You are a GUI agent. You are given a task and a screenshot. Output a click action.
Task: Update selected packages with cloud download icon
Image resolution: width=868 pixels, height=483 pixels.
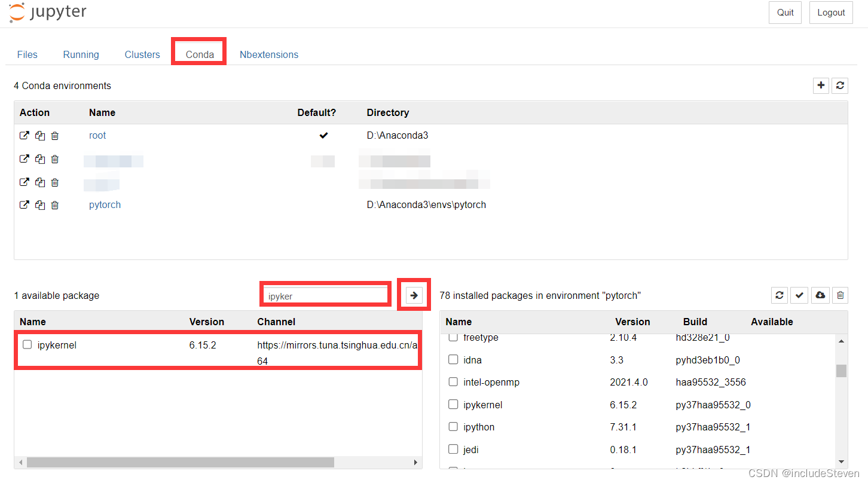tap(820, 295)
